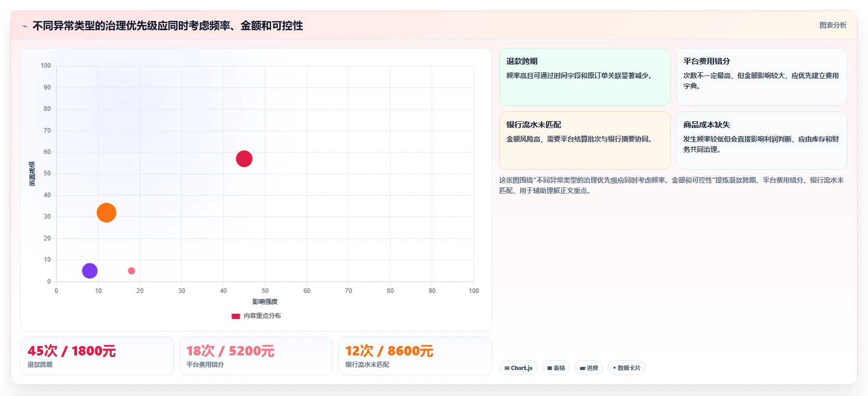Click the orange bubble on the chart
The image size is (868, 396).
coord(107,212)
